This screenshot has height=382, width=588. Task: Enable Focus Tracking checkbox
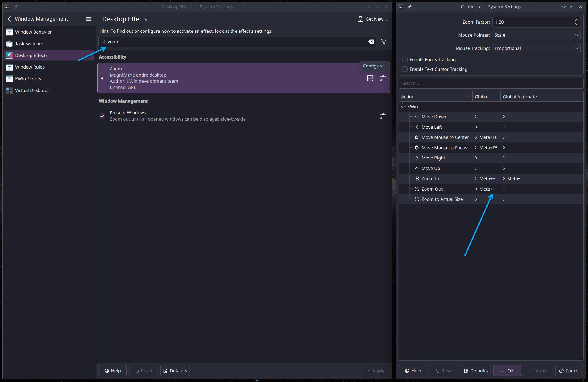pos(405,59)
